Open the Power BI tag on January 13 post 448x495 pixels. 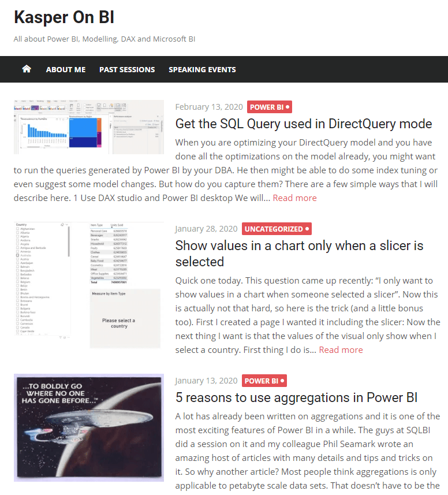coord(264,381)
